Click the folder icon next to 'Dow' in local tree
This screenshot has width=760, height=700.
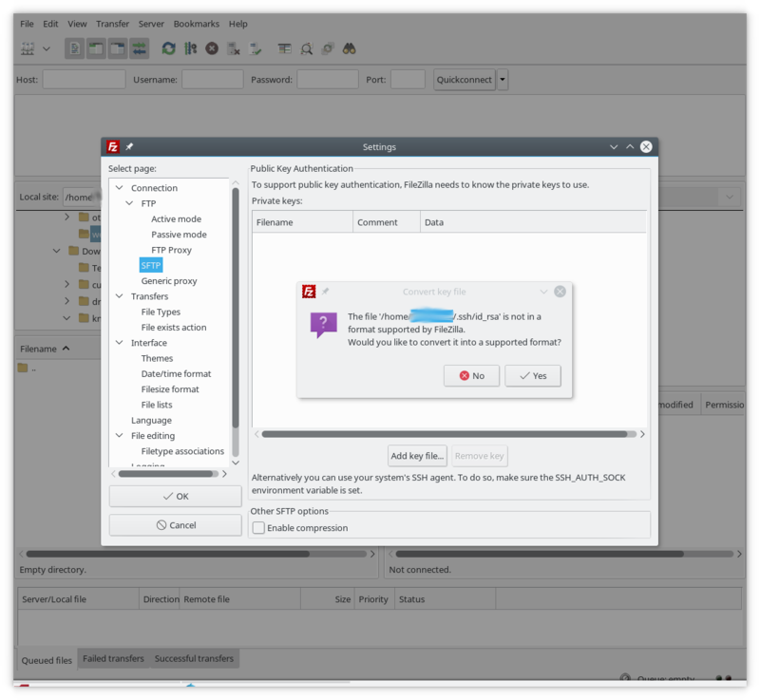coord(74,251)
